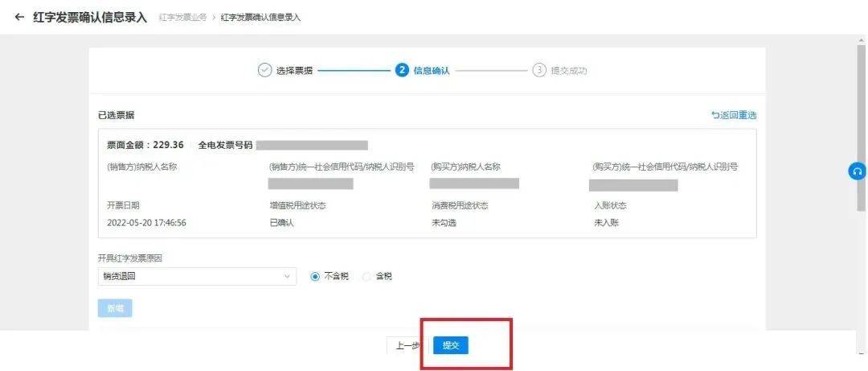This screenshot has height=371, width=868.
Task: Click the 上一步 button
Action: pyautogui.click(x=407, y=345)
